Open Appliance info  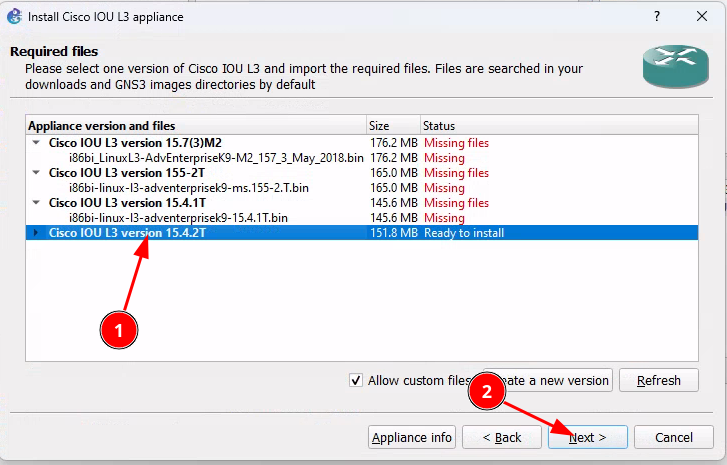(x=412, y=437)
